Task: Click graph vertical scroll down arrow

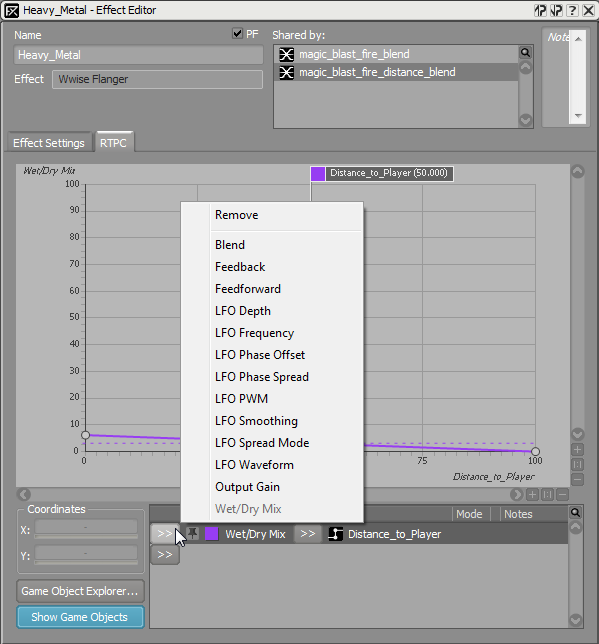Action: click(x=578, y=434)
